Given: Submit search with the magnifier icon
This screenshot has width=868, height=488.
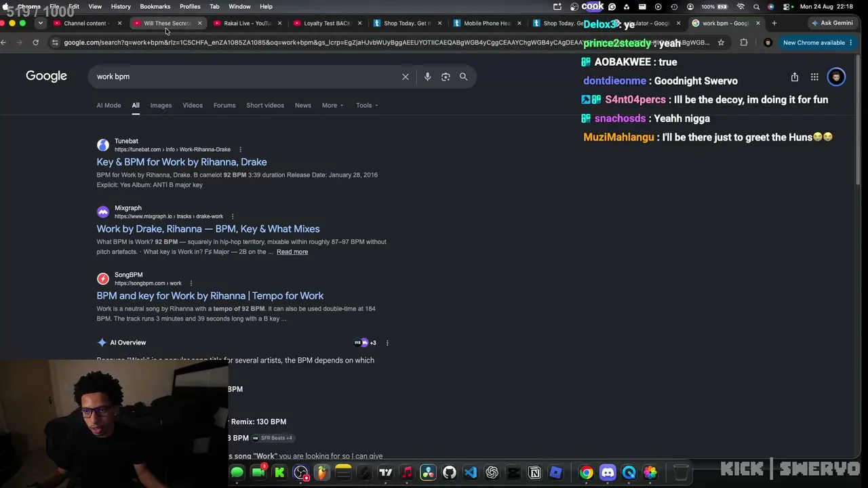Looking at the screenshot, I should [464, 77].
